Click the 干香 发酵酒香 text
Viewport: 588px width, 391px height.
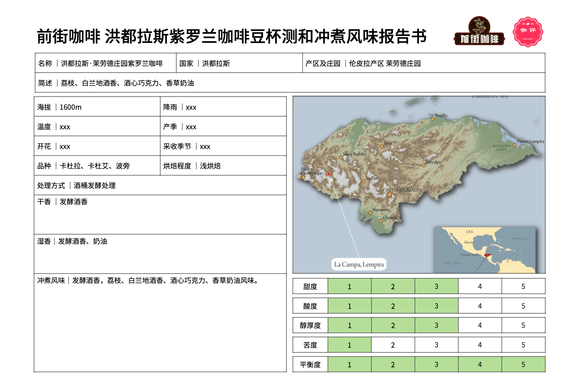pos(63,202)
